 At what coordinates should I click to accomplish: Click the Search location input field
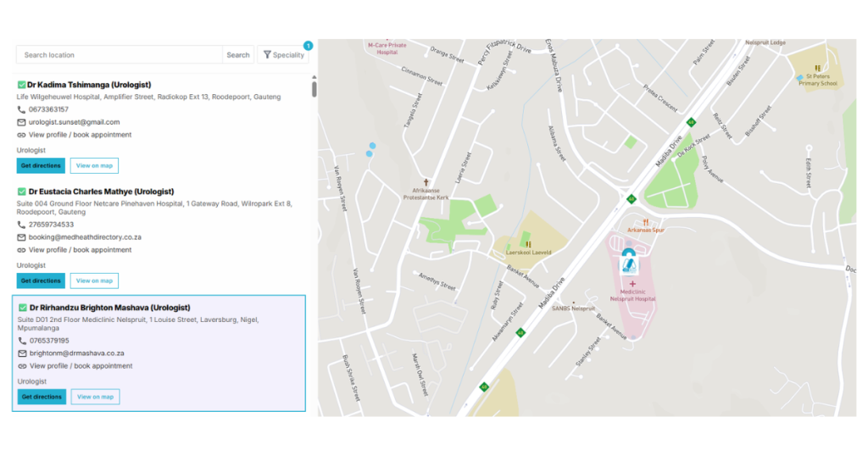[119, 55]
